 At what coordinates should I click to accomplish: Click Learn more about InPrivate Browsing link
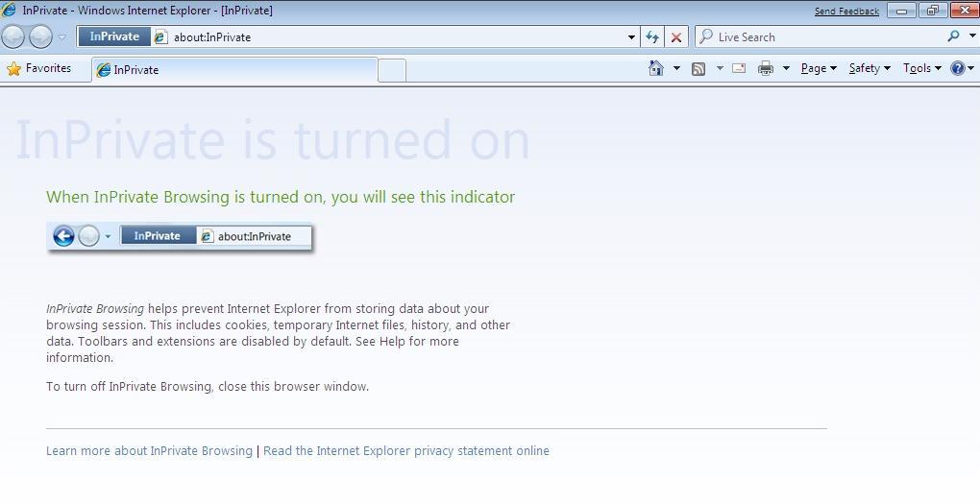[x=149, y=450]
